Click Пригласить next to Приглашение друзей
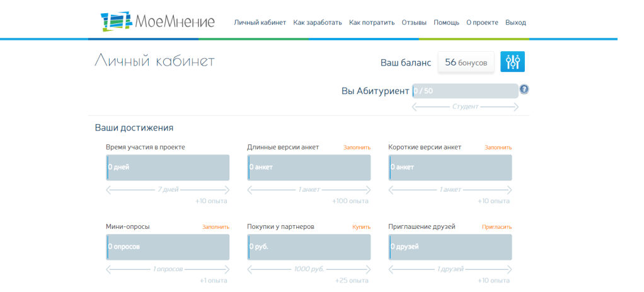 tap(497, 227)
